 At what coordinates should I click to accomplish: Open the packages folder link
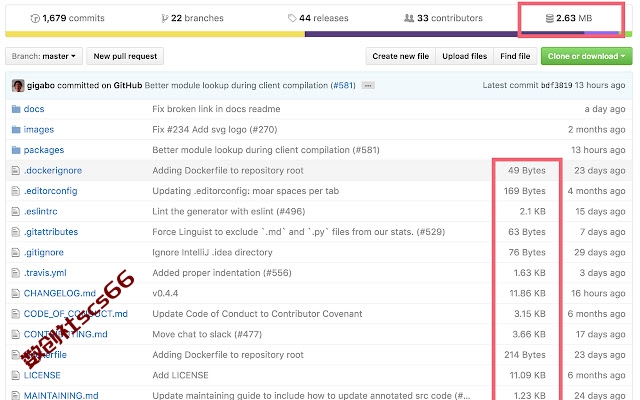(x=44, y=150)
